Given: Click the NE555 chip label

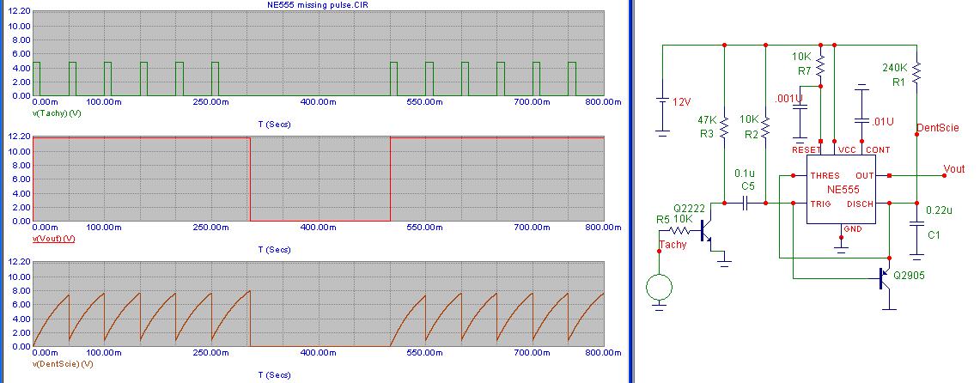Looking at the screenshot, I should pyautogui.click(x=843, y=190).
